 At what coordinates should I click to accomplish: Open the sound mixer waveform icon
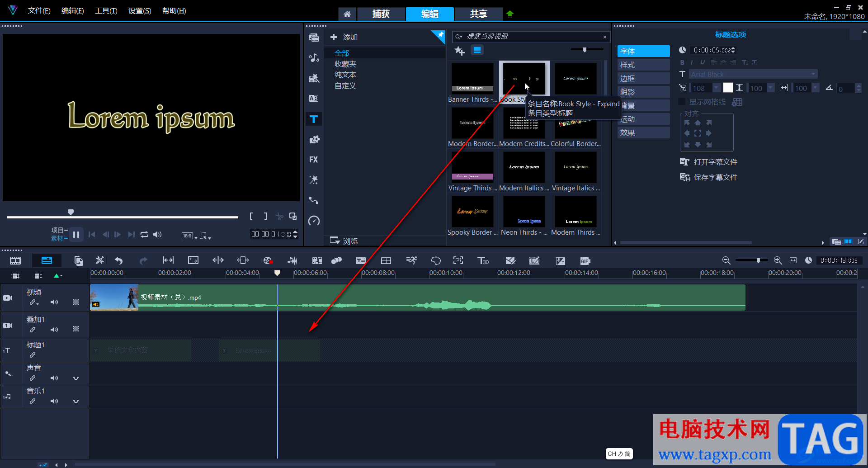tap(292, 260)
